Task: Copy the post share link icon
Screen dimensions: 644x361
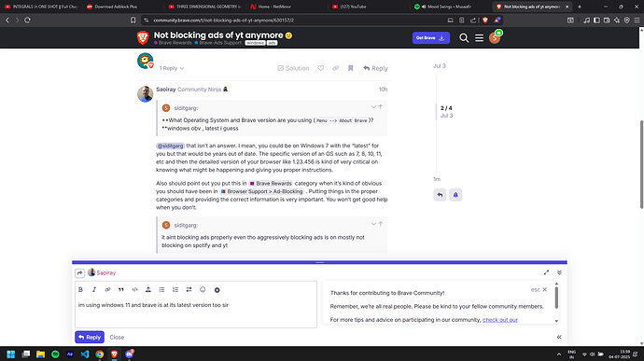Action: 336,68
